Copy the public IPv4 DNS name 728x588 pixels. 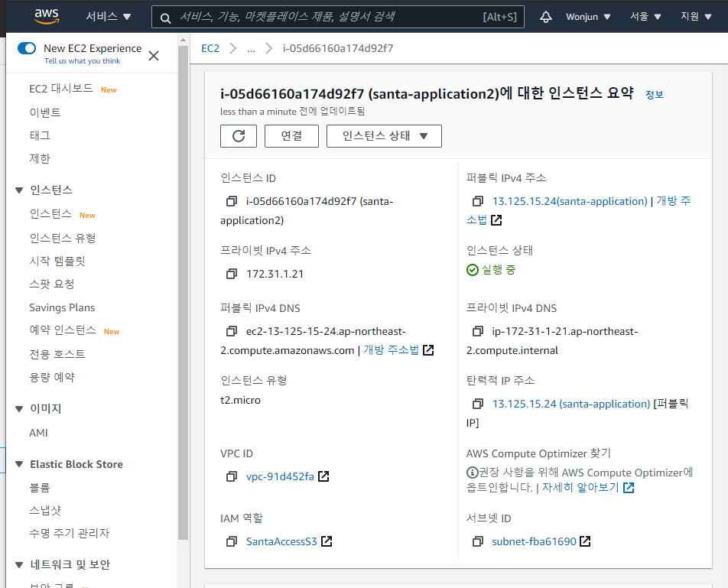click(231, 331)
